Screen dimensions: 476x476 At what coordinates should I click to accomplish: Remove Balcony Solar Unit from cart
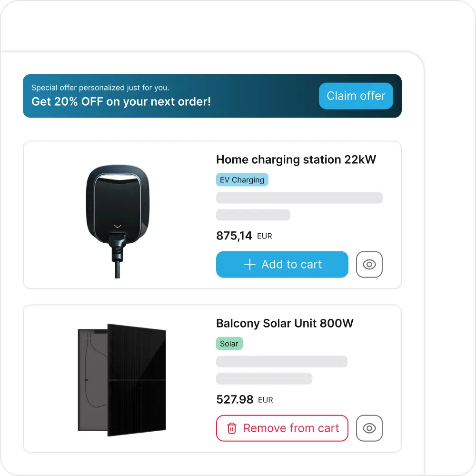coord(282,428)
